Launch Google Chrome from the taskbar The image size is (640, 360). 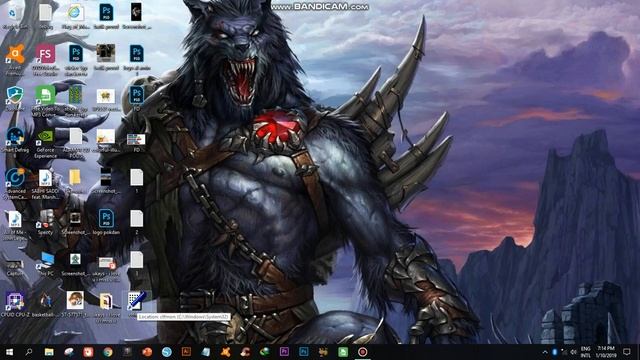pos(108,352)
